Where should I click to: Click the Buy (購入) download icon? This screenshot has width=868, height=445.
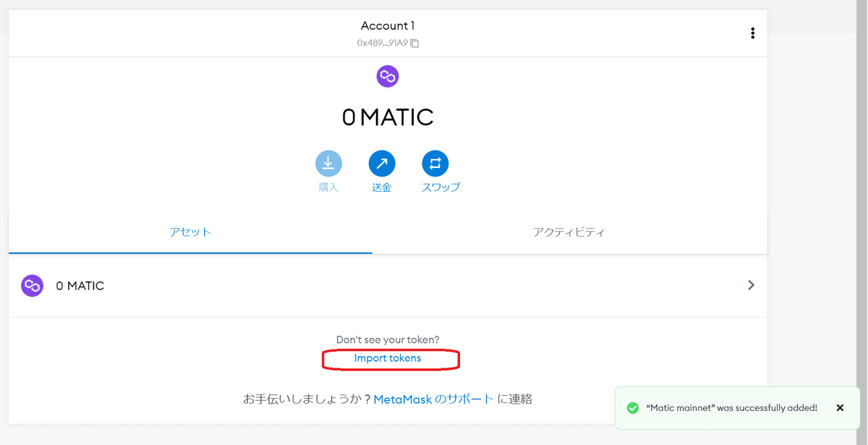point(328,164)
